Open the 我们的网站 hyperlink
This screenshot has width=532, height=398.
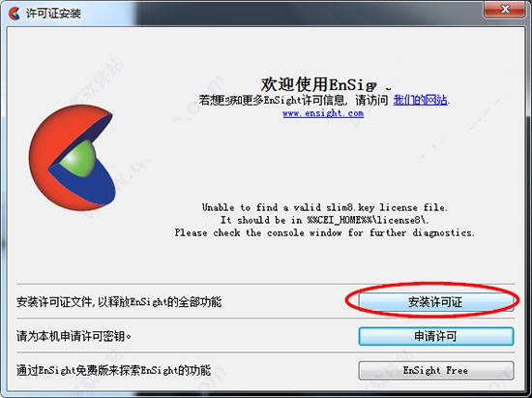click(420, 100)
